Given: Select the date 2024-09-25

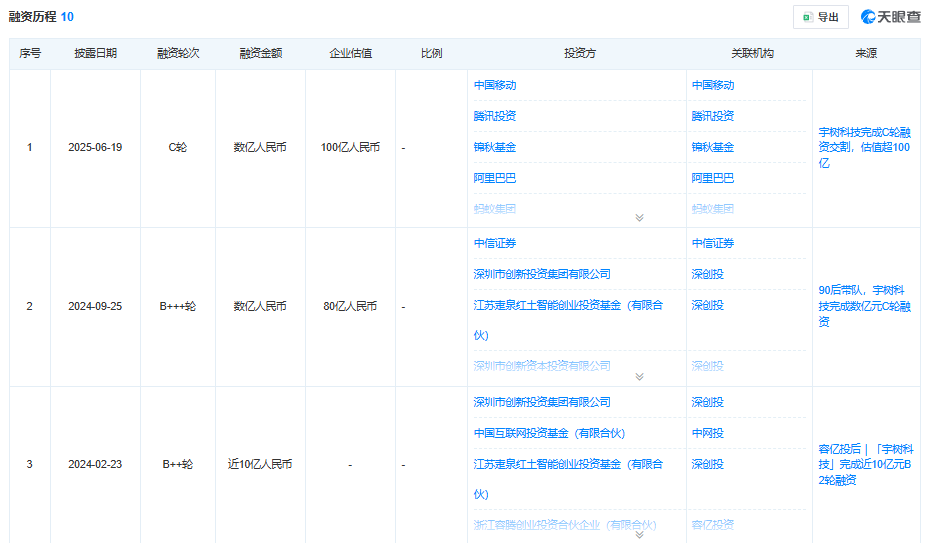Looking at the screenshot, I should [95, 306].
